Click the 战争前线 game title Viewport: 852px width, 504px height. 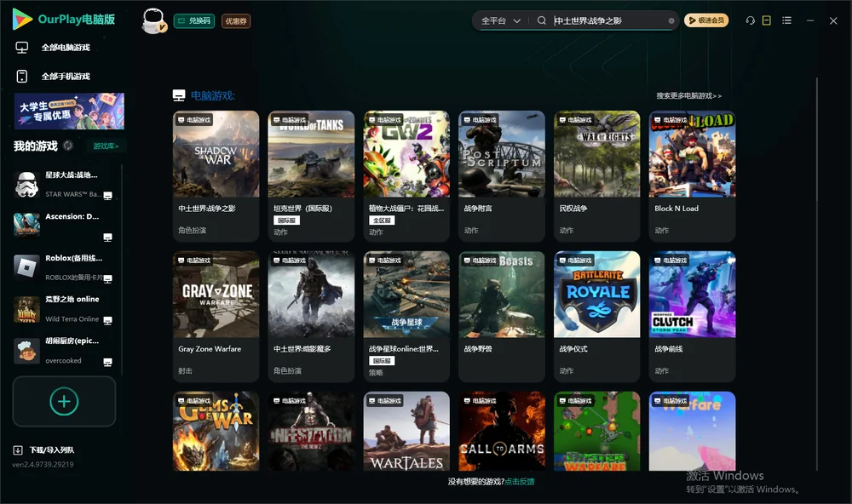pyautogui.click(x=668, y=349)
